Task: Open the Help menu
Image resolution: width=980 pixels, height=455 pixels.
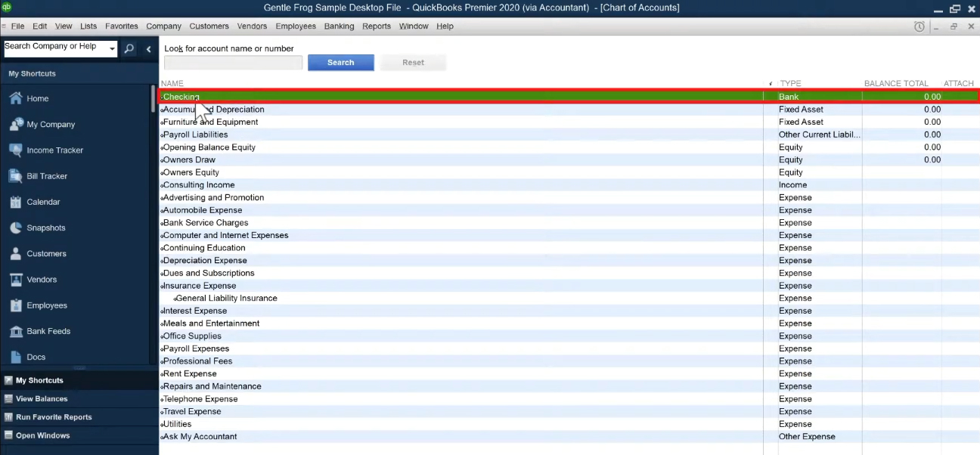Action: point(445,26)
